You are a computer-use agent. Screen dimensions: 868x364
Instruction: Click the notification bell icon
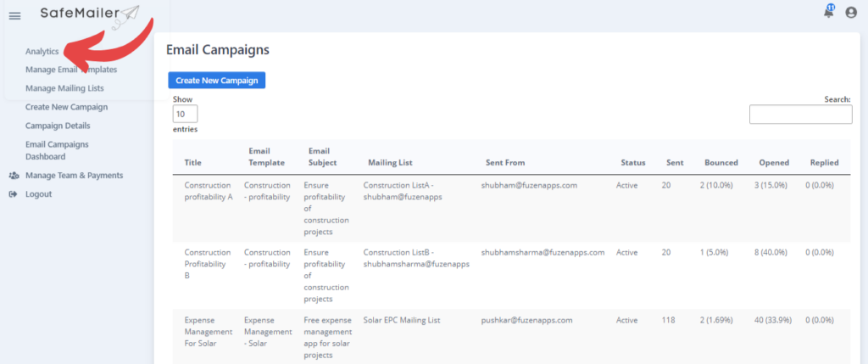pos(829,12)
